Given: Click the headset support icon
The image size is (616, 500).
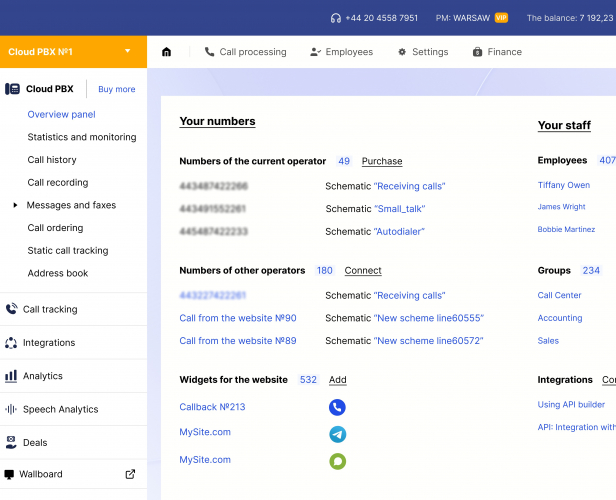Looking at the screenshot, I should point(336,18).
